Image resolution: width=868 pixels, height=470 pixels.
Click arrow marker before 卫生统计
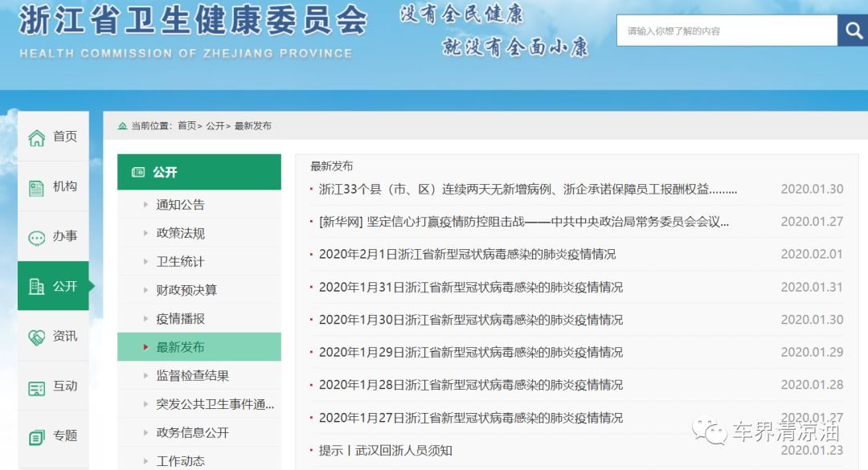[x=145, y=261]
